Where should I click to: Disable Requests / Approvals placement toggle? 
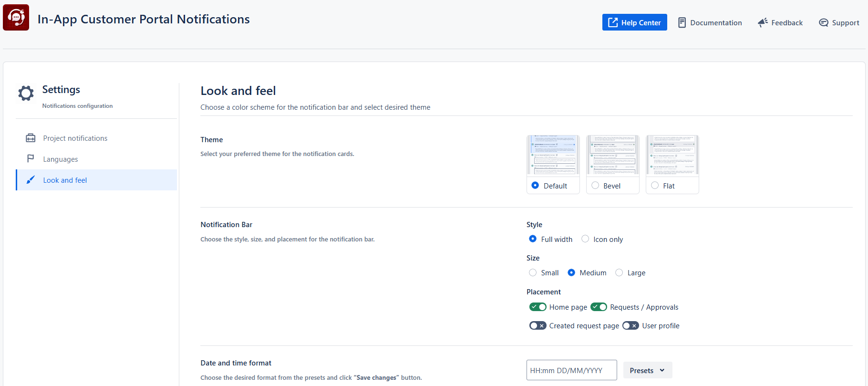click(x=599, y=307)
